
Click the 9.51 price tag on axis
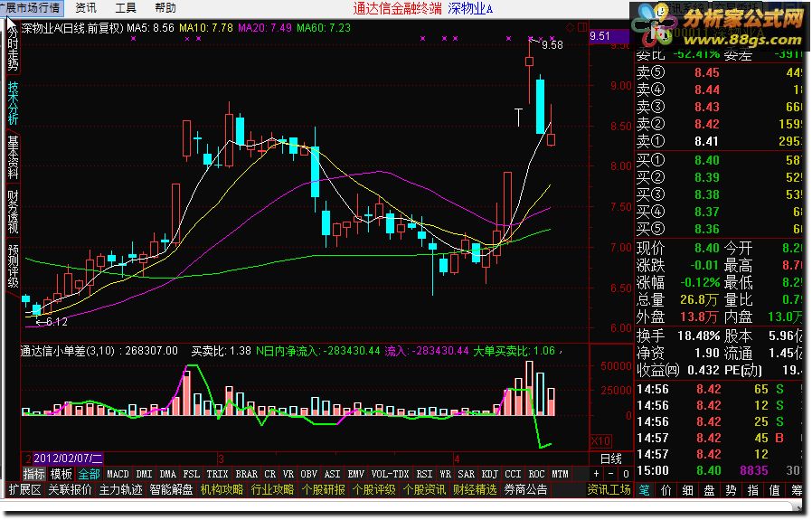(608, 36)
